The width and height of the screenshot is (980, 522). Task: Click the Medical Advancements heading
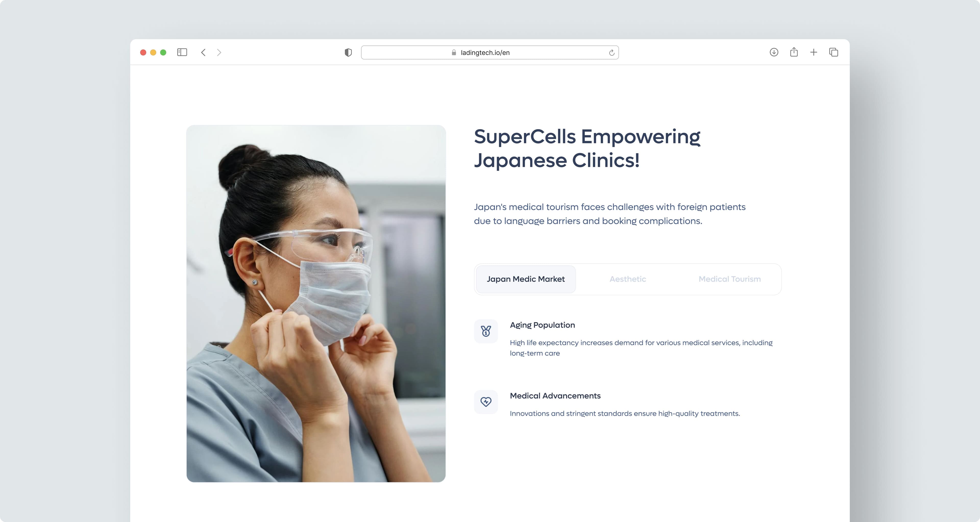click(555, 396)
